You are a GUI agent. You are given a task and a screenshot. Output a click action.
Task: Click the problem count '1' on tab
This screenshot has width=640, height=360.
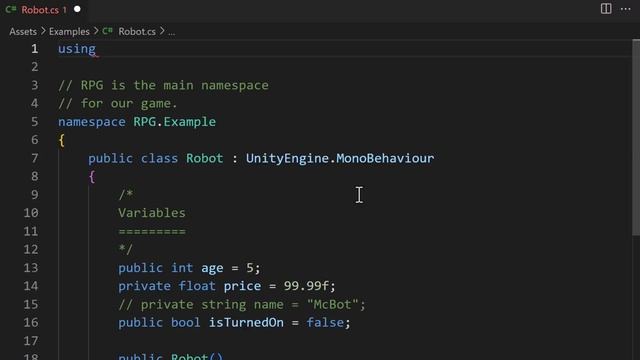pyautogui.click(x=64, y=10)
